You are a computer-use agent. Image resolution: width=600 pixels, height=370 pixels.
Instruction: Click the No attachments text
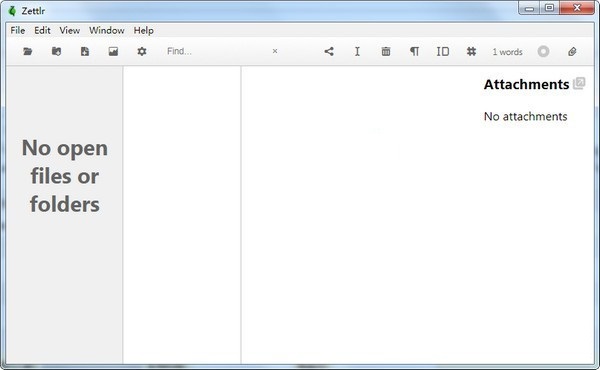525,116
